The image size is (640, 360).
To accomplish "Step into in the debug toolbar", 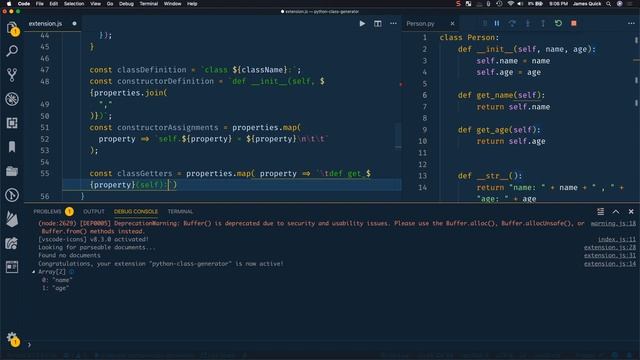I will (527, 23).
